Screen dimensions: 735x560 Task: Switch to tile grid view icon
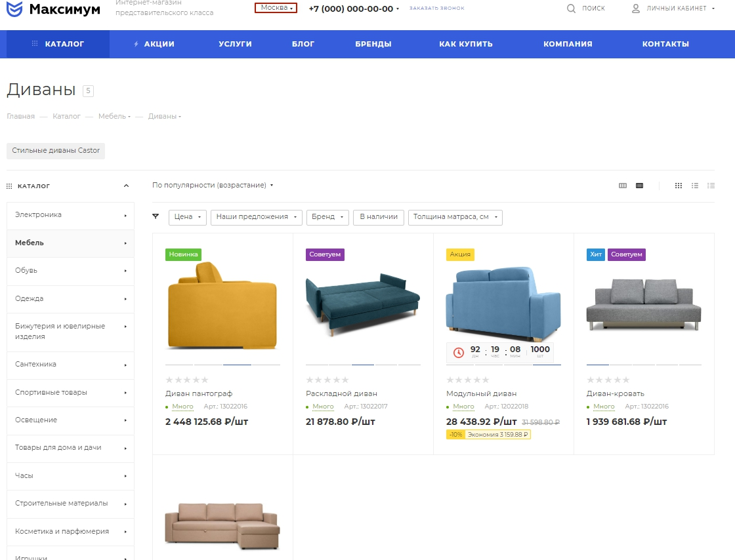pyautogui.click(x=679, y=186)
